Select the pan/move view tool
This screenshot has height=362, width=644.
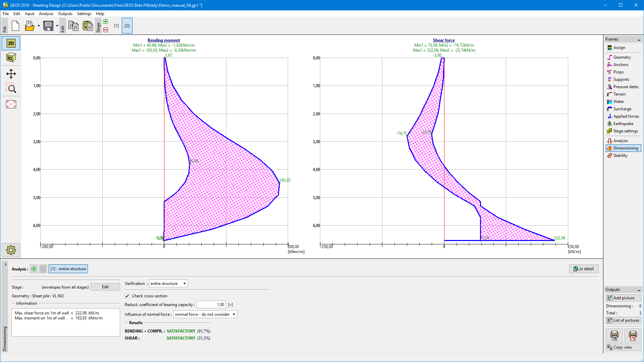11,74
